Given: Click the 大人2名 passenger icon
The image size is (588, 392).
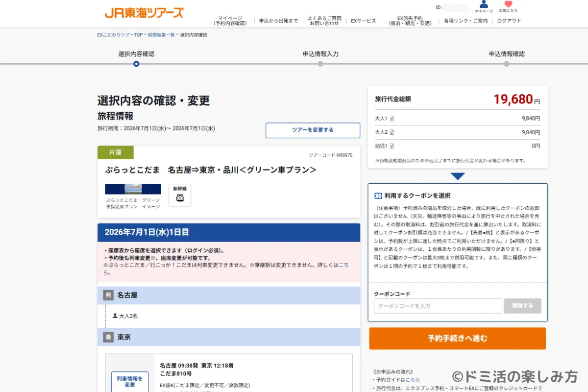Looking at the screenshot, I should 115,316.
